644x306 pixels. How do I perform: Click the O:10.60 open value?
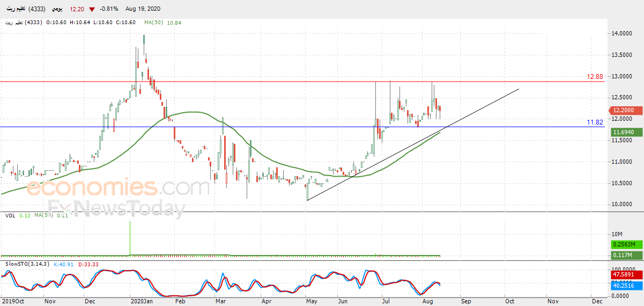pyautogui.click(x=56, y=23)
